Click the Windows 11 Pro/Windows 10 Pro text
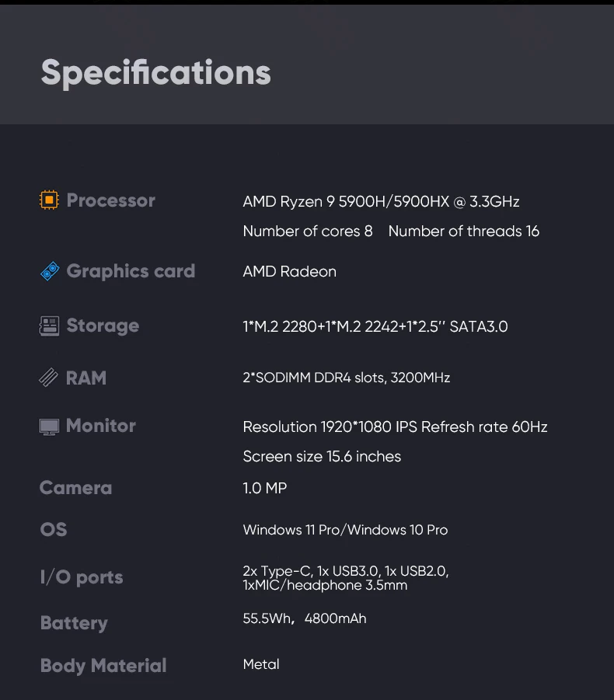This screenshot has width=614, height=700. point(345,530)
